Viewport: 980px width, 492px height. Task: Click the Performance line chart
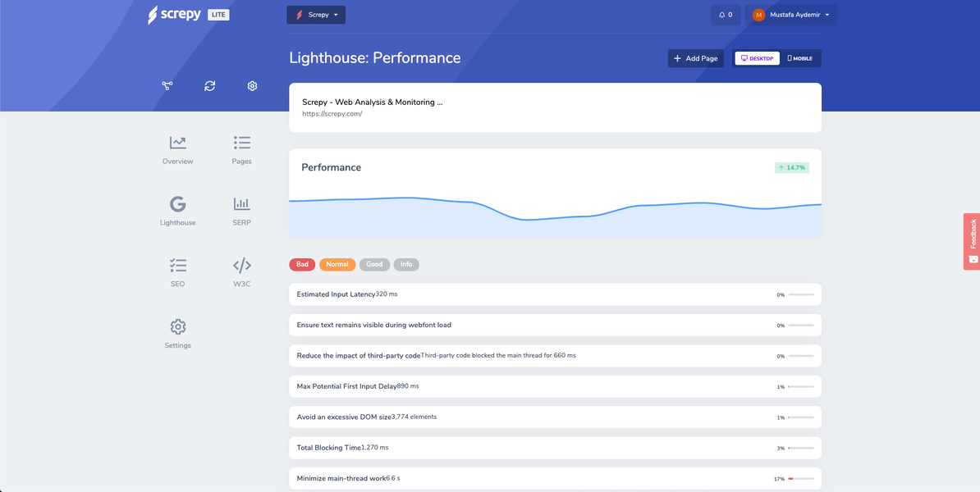pos(555,216)
